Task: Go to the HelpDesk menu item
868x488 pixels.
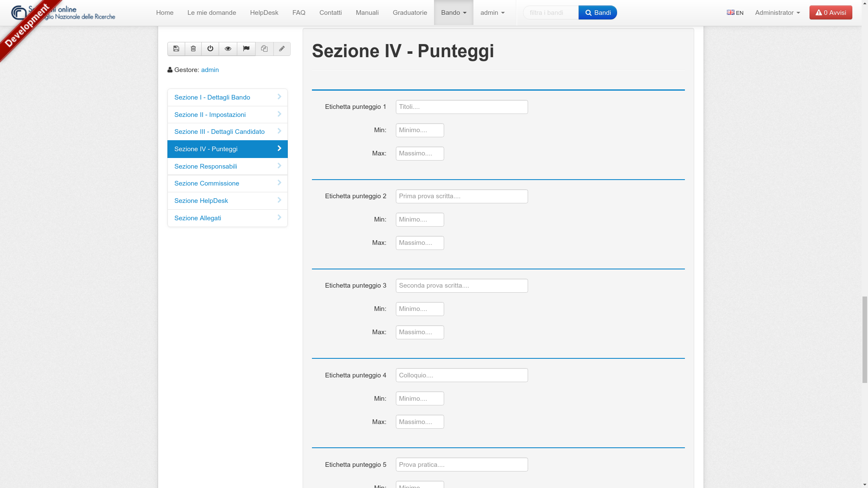Action: click(264, 13)
